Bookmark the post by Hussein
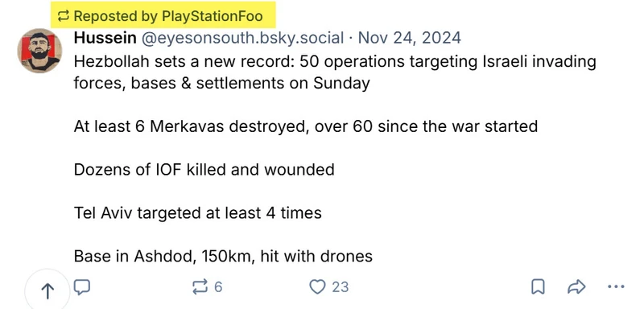Image resolution: width=644 pixels, height=309 pixels. (x=538, y=286)
